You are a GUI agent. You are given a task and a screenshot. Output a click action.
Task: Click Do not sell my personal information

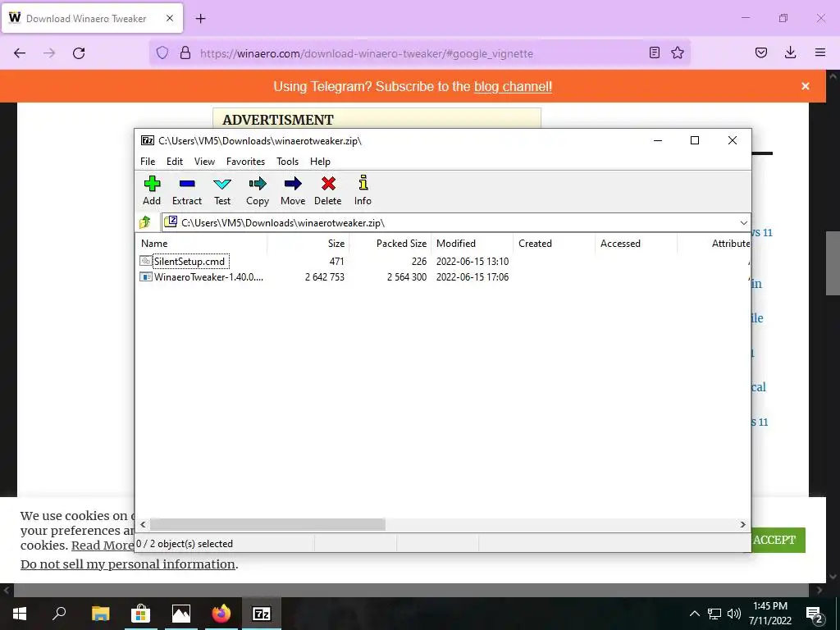128,564
